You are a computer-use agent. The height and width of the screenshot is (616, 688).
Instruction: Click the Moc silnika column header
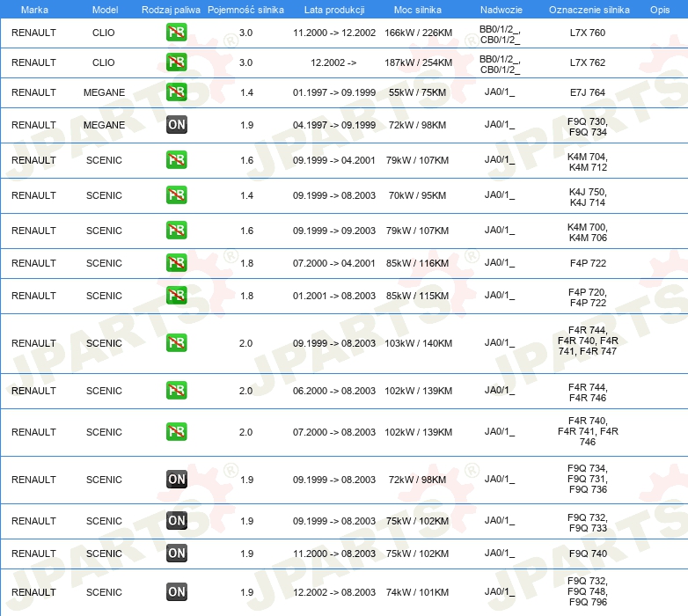tap(417, 10)
